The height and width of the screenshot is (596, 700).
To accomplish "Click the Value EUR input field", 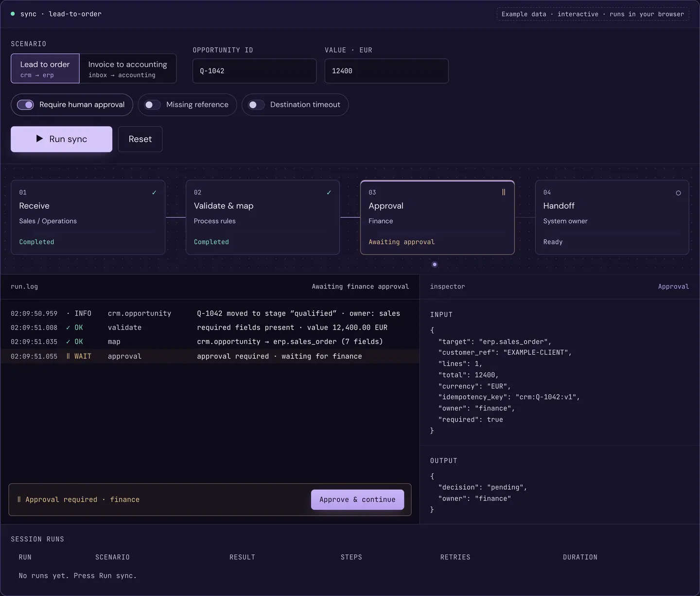I will 386,71.
